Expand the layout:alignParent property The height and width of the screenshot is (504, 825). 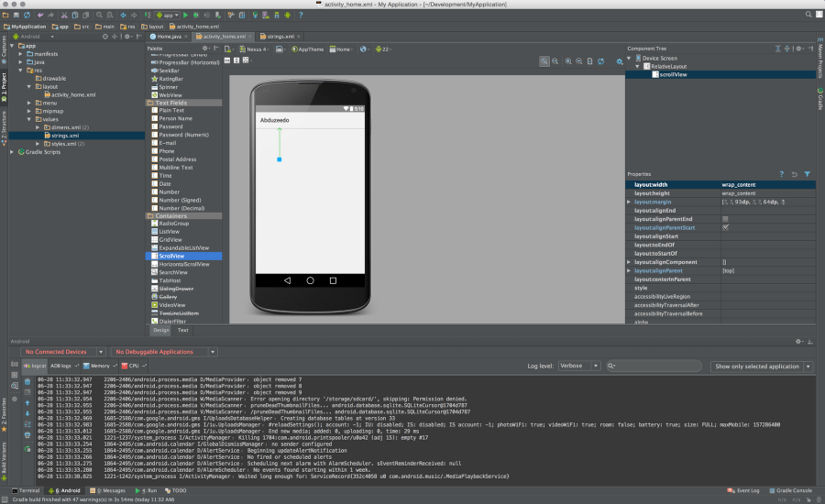pyautogui.click(x=629, y=271)
